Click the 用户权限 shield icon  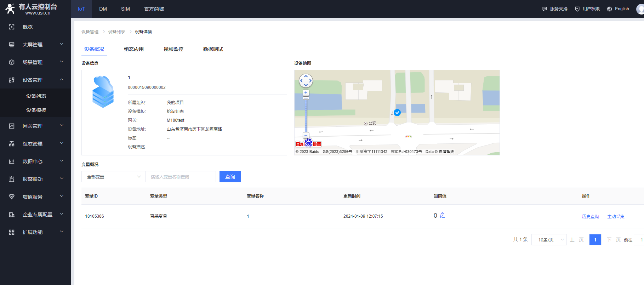[577, 9]
